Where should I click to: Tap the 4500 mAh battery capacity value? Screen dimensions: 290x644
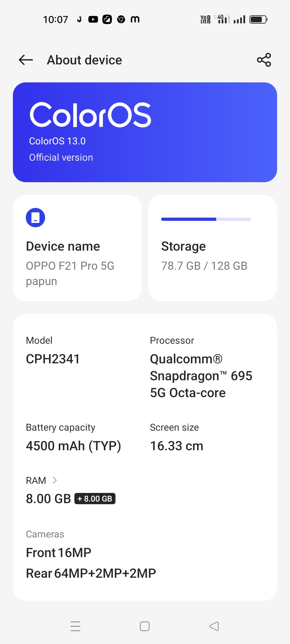[73, 446]
